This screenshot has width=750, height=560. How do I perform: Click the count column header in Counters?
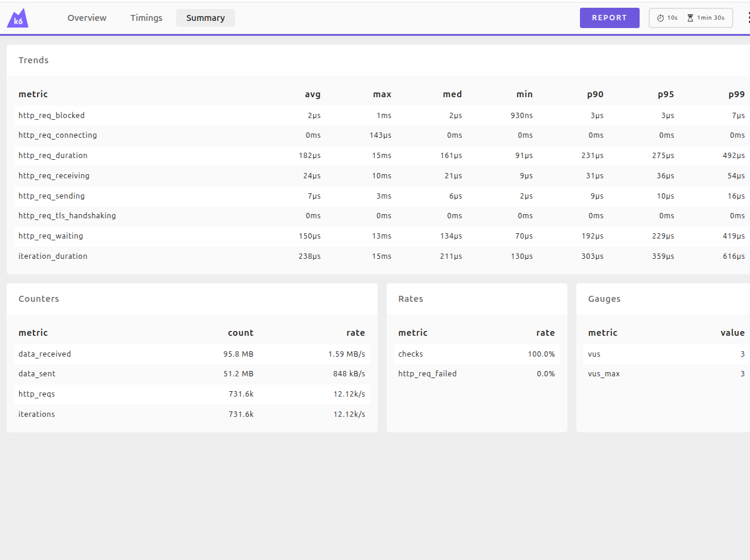240,333
